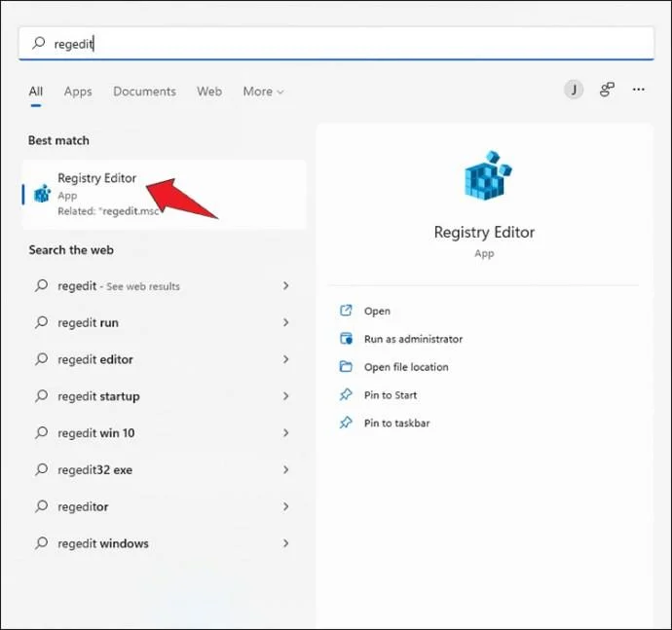
Task: Click the magnifier icon in the search box
Action: (x=39, y=43)
